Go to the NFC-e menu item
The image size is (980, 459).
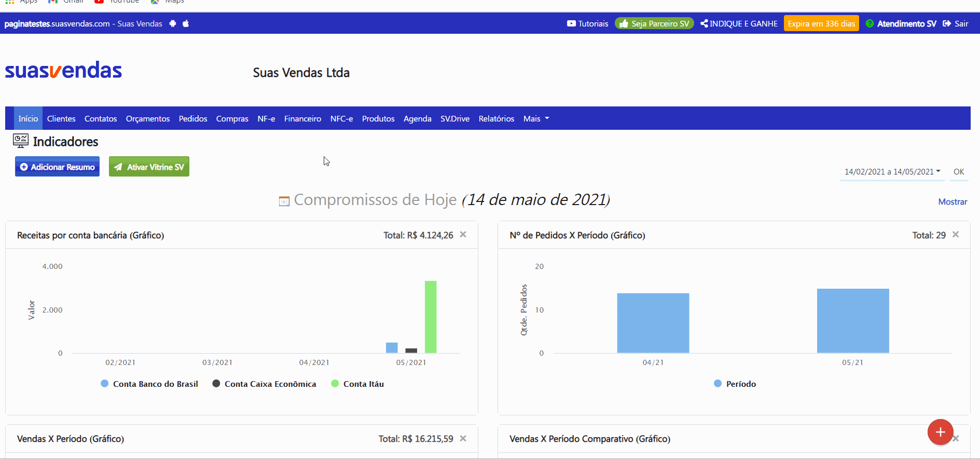tap(341, 118)
